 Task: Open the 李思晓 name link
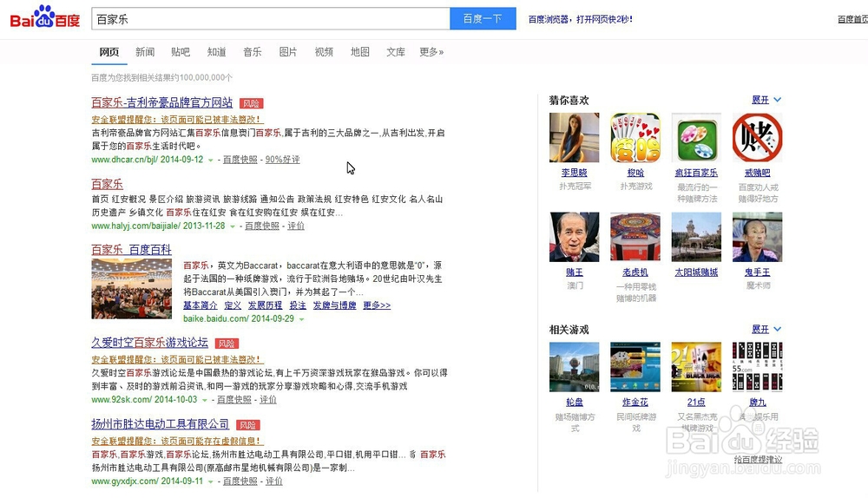point(574,174)
